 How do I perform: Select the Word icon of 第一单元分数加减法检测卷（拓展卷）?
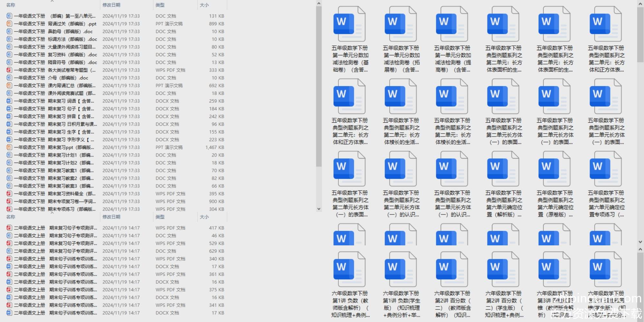pyautogui.click(x=401, y=24)
